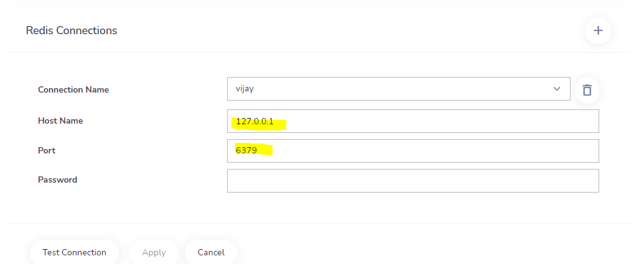Click into the empty Password field

point(413,181)
